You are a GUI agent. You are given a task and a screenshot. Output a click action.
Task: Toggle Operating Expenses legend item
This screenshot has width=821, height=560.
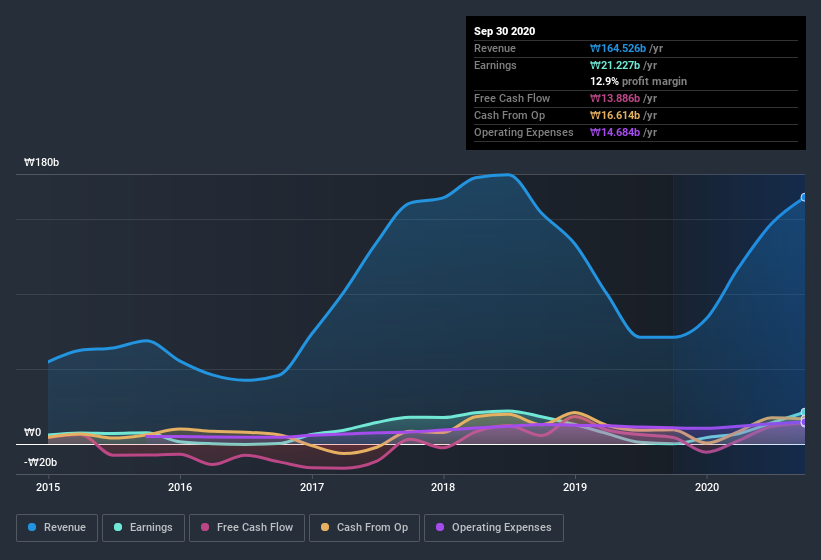(x=493, y=527)
